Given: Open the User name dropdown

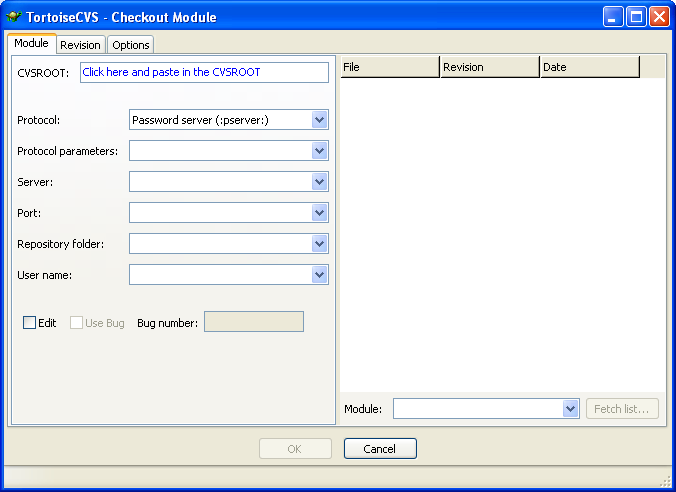Looking at the screenshot, I should (319, 275).
